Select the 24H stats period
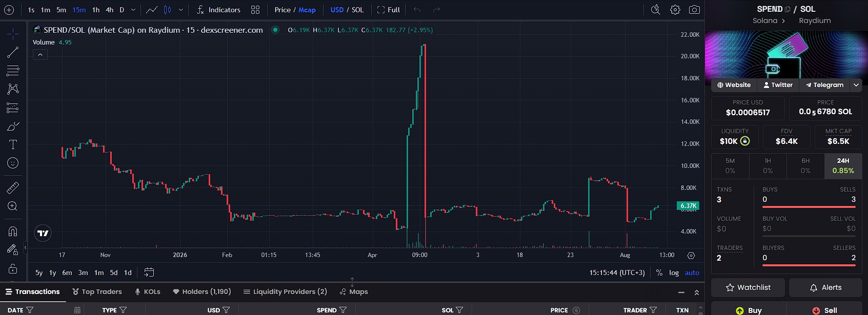The image size is (868, 315). click(843, 165)
